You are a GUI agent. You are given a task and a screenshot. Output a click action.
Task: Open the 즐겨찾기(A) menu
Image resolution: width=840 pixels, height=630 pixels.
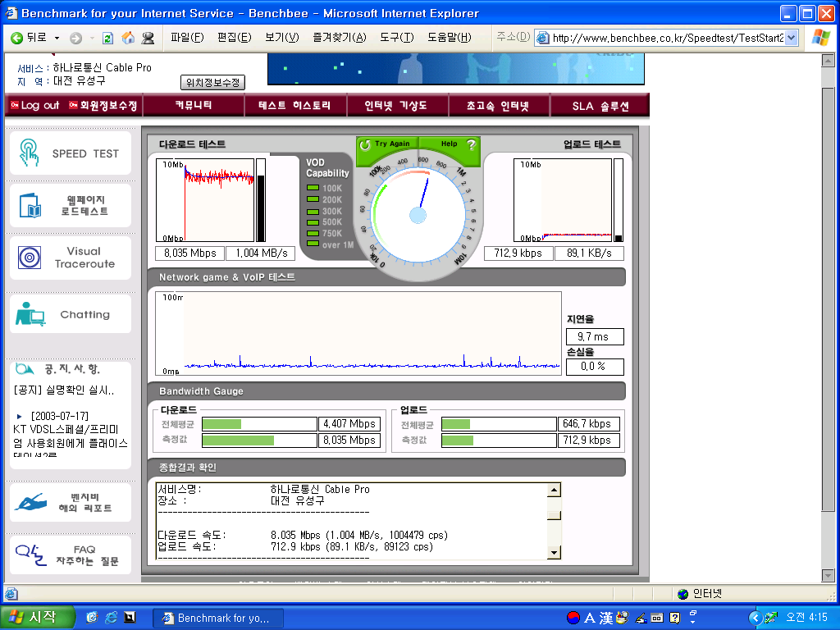coord(339,38)
